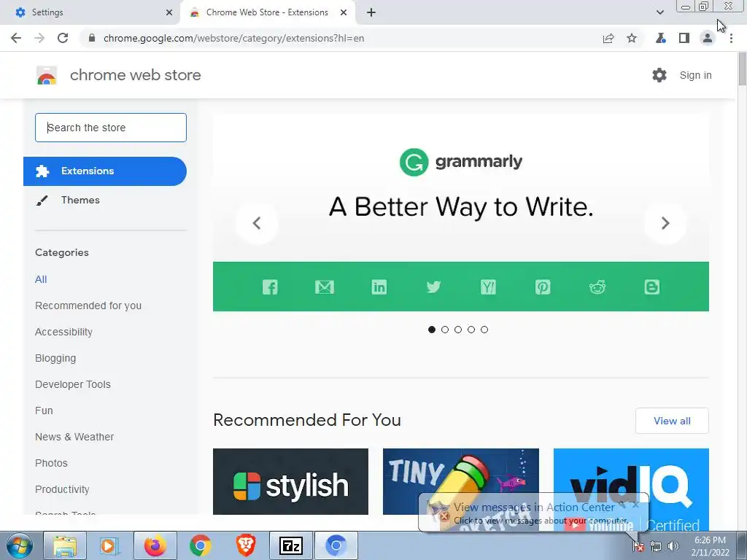This screenshot has height=560, width=747.
Task: Open the Stylish extension thumbnail
Action: point(290,481)
